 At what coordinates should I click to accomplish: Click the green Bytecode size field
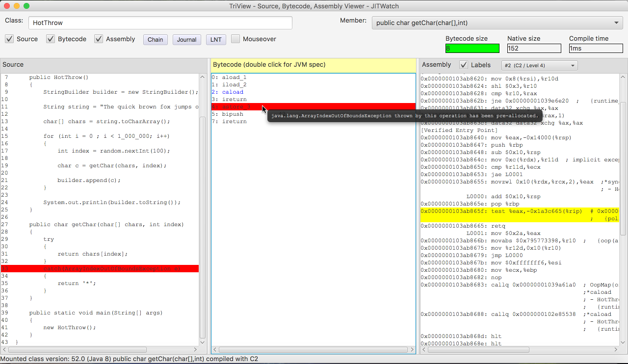click(x=472, y=48)
